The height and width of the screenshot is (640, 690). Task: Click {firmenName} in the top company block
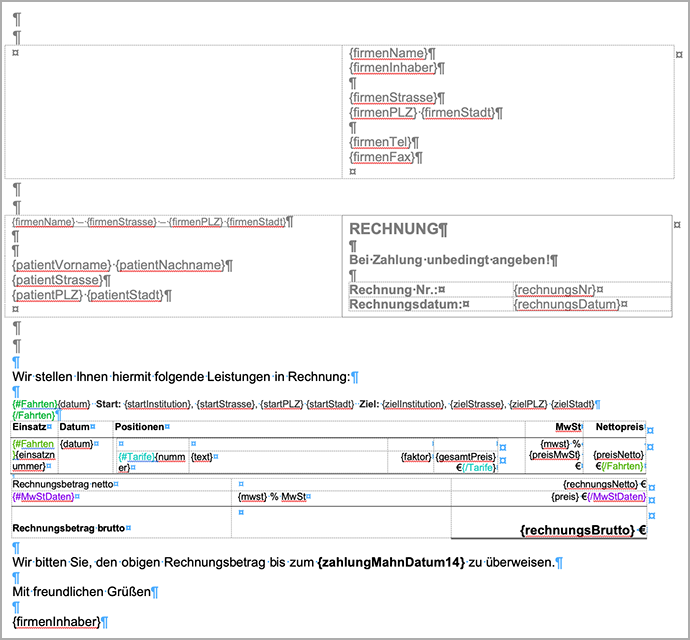pos(388,53)
